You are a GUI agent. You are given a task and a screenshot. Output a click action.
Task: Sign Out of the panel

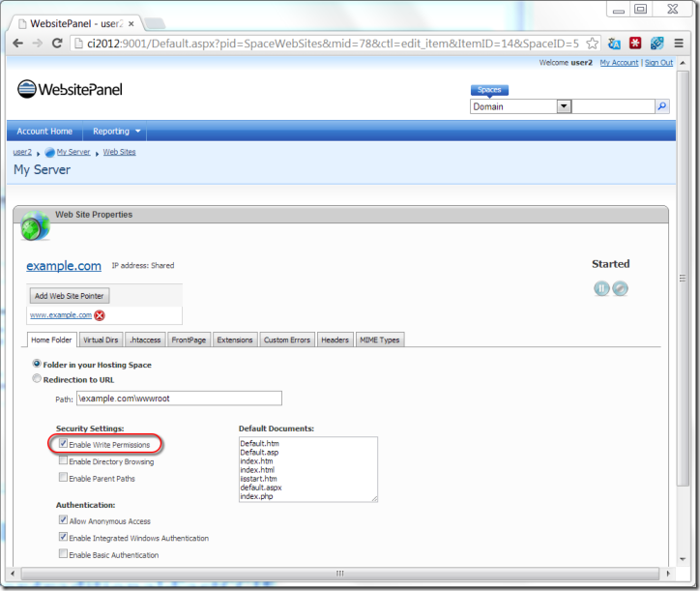coord(658,63)
